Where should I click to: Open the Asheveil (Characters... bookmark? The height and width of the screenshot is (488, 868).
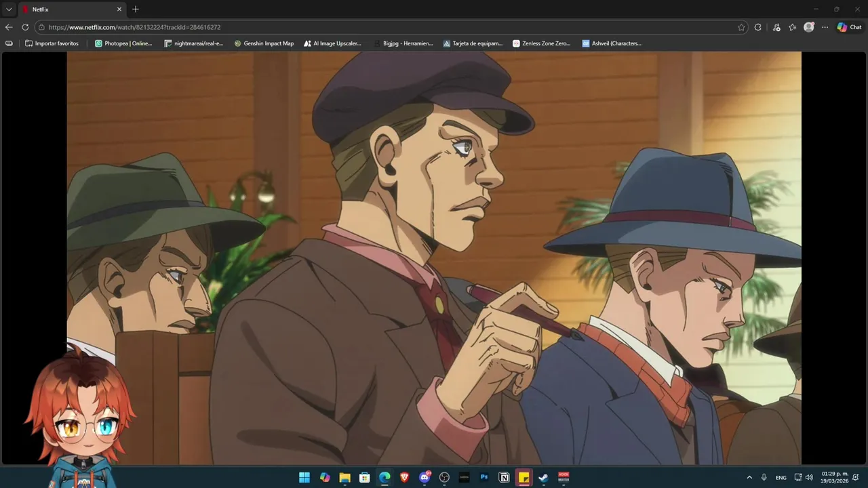[612, 43]
